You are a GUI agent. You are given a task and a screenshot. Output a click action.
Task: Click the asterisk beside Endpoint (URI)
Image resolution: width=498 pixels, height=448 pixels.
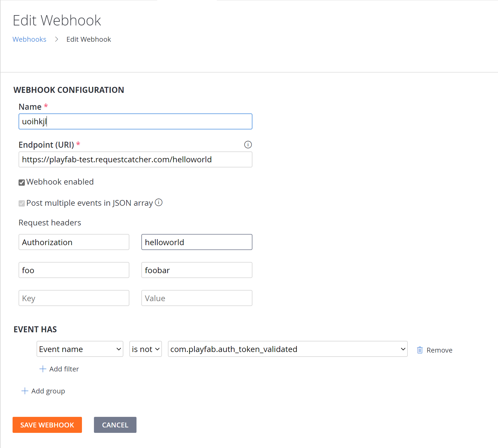click(x=78, y=144)
